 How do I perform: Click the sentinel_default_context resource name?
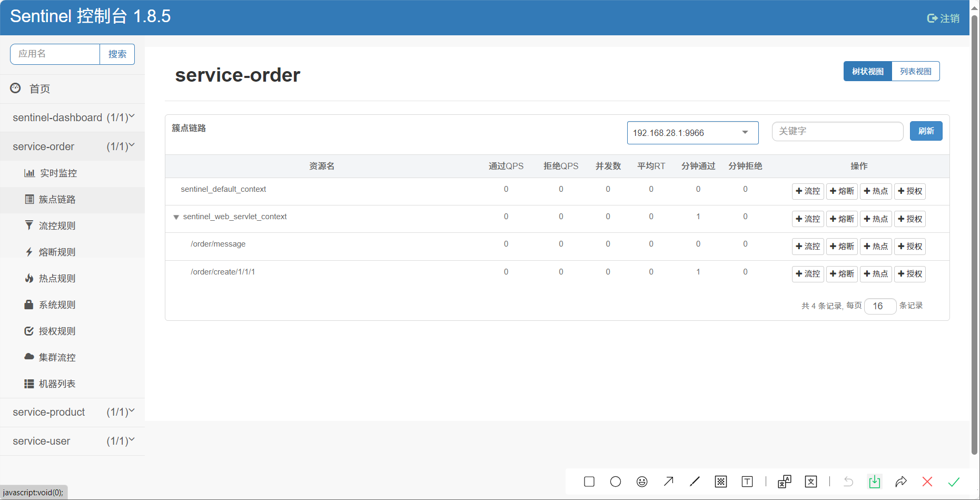(223, 189)
